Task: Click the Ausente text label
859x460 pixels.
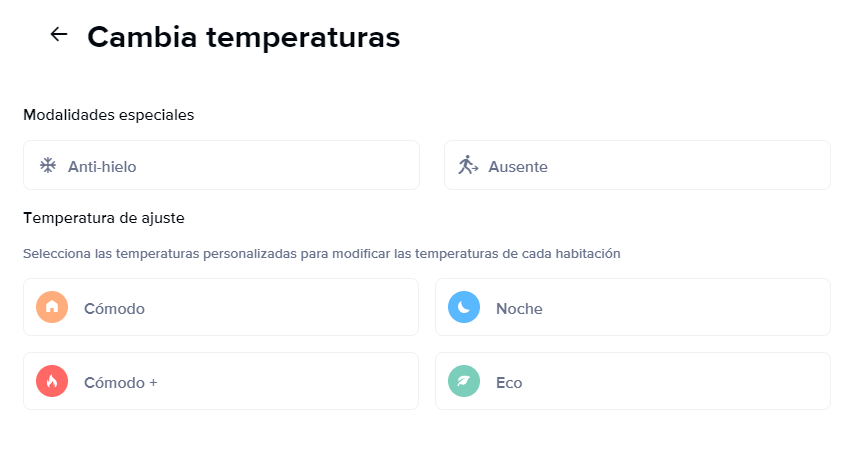Action: pyautogui.click(x=518, y=166)
